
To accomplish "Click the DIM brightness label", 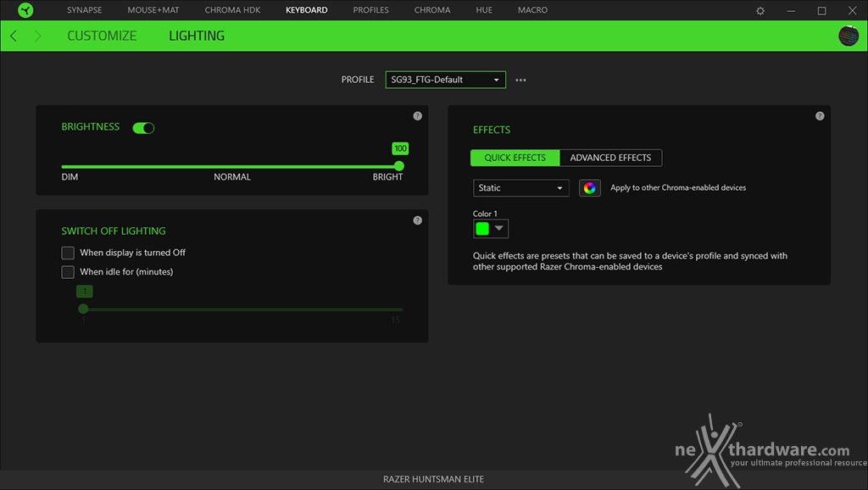I will [x=70, y=177].
